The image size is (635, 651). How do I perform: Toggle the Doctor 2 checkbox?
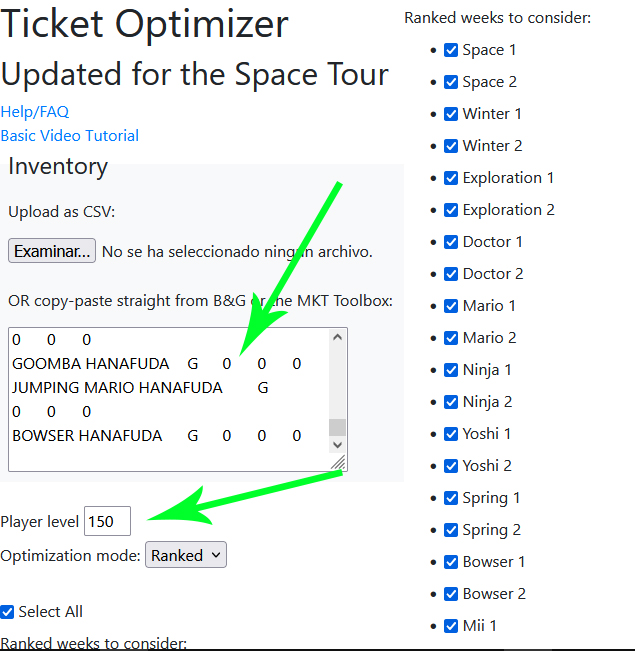pyautogui.click(x=451, y=274)
